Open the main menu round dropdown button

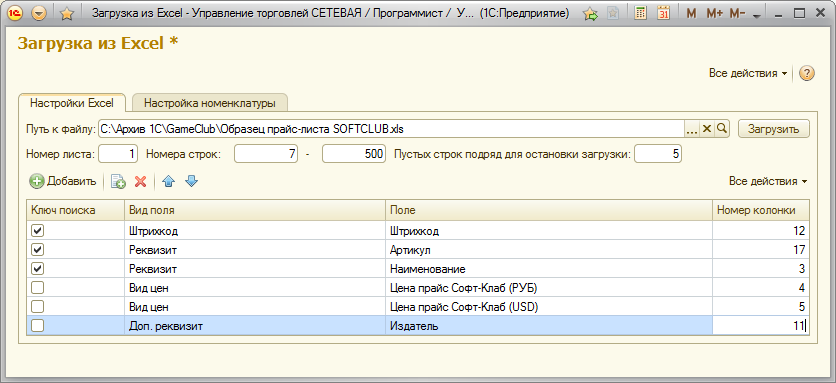point(39,14)
